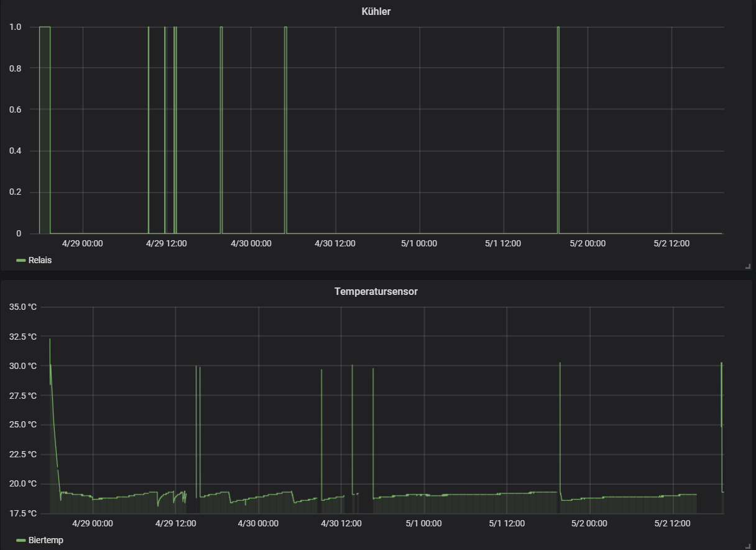This screenshot has height=550, width=756.
Task: Click the 1.0 y-axis label in Kühler
Action: (15, 27)
